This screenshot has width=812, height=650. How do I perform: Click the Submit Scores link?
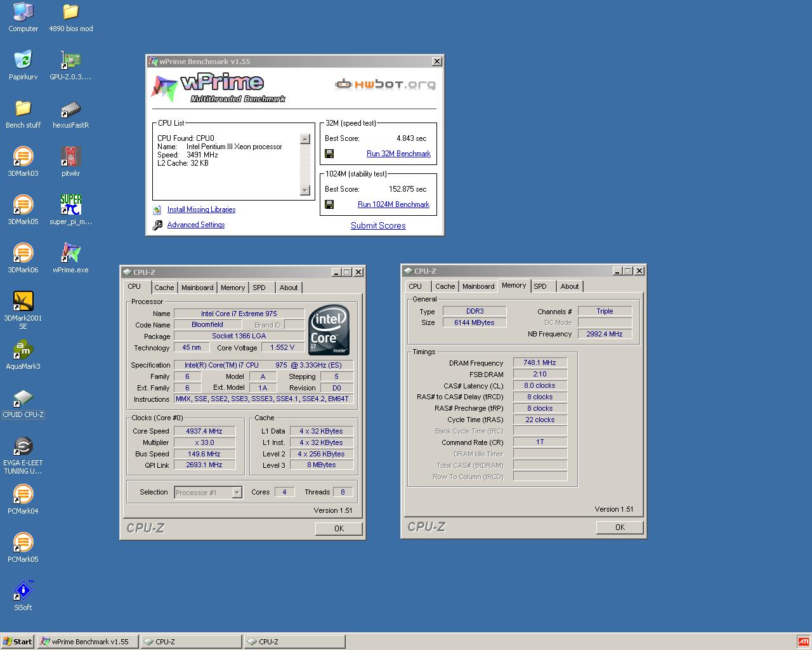[x=378, y=225]
